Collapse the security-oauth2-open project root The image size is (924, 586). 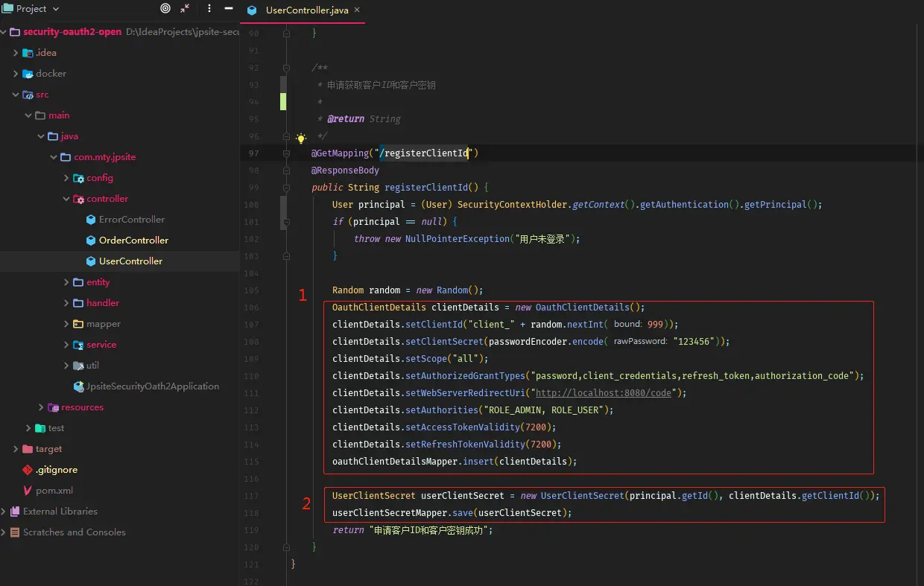click(x=4, y=32)
